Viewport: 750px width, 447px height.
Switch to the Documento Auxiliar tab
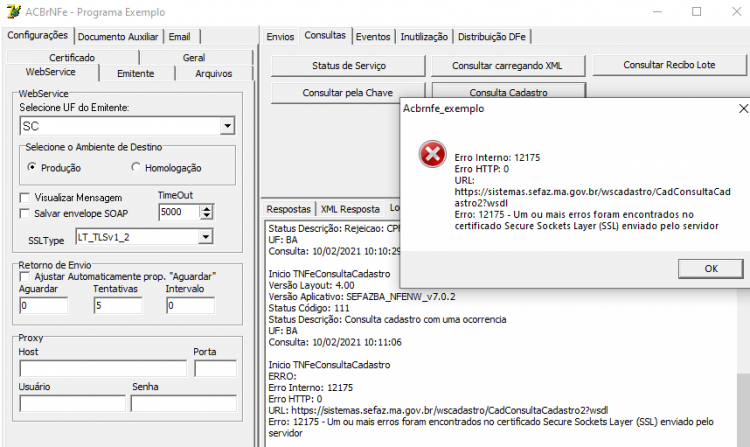coord(118,37)
